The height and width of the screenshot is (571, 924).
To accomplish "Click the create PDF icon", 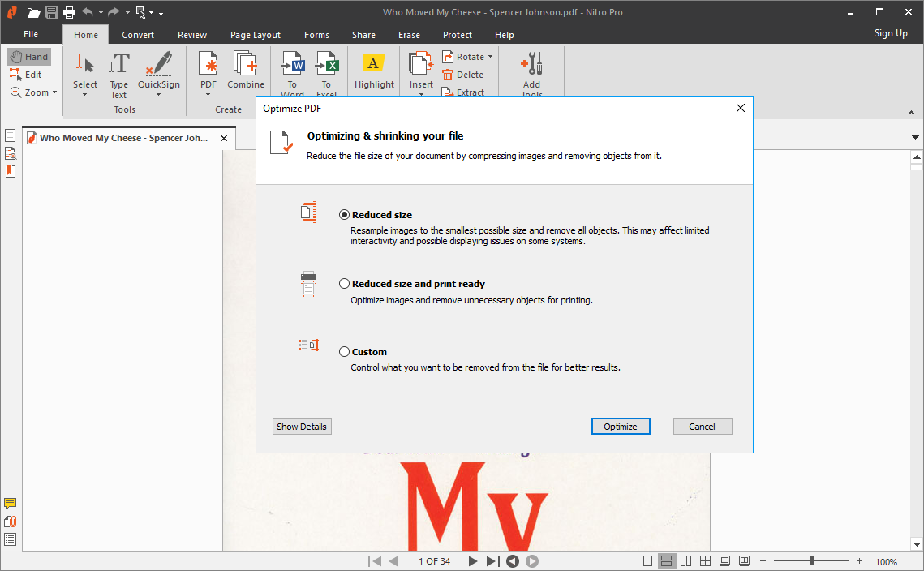I will pyautogui.click(x=208, y=64).
